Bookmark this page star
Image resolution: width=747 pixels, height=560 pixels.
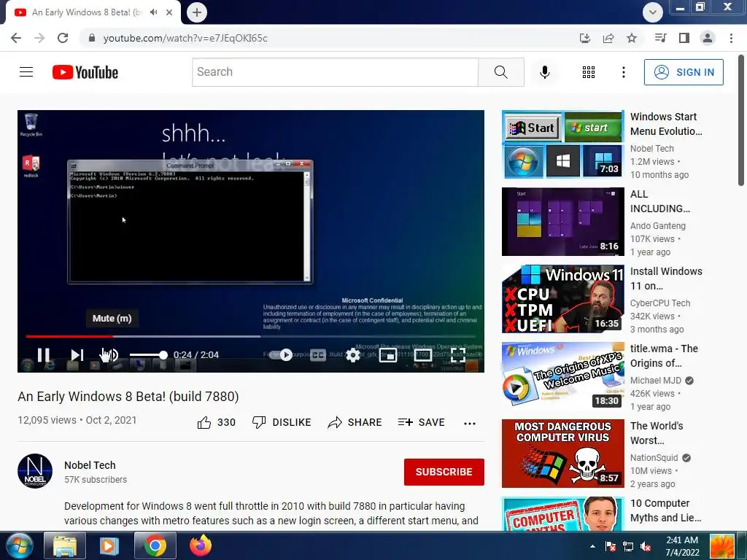coord(632,38)
